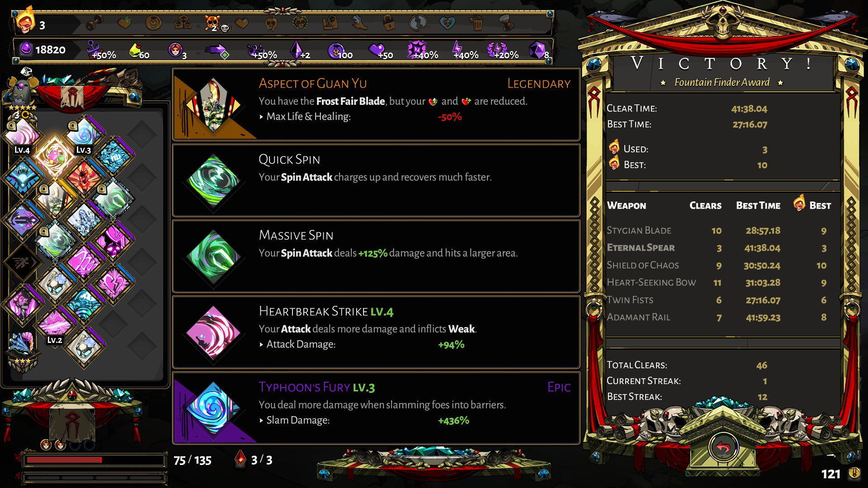Select the Heartbreak Strike boon icon
This screenshot has width=868, height=488.
click(213, 333)
